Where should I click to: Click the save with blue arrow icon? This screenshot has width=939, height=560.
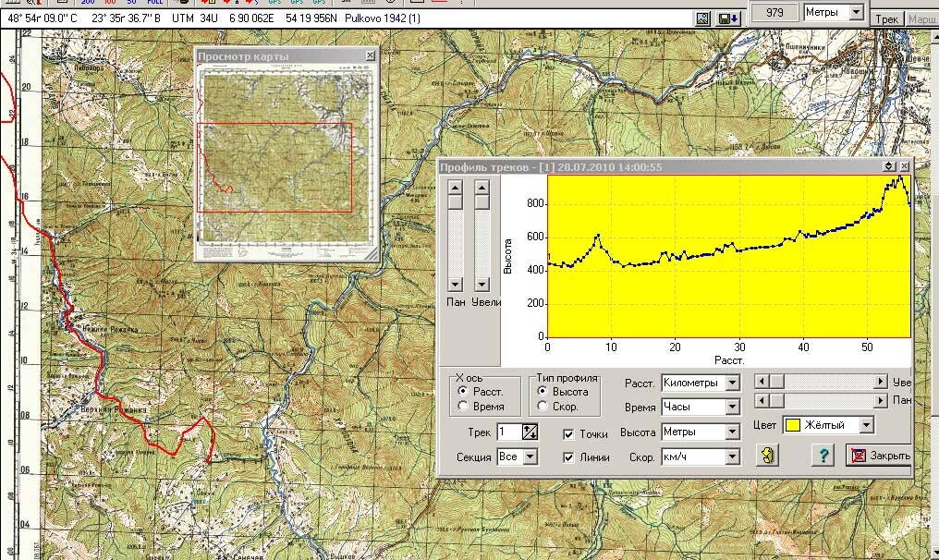(x=727, y=18)
